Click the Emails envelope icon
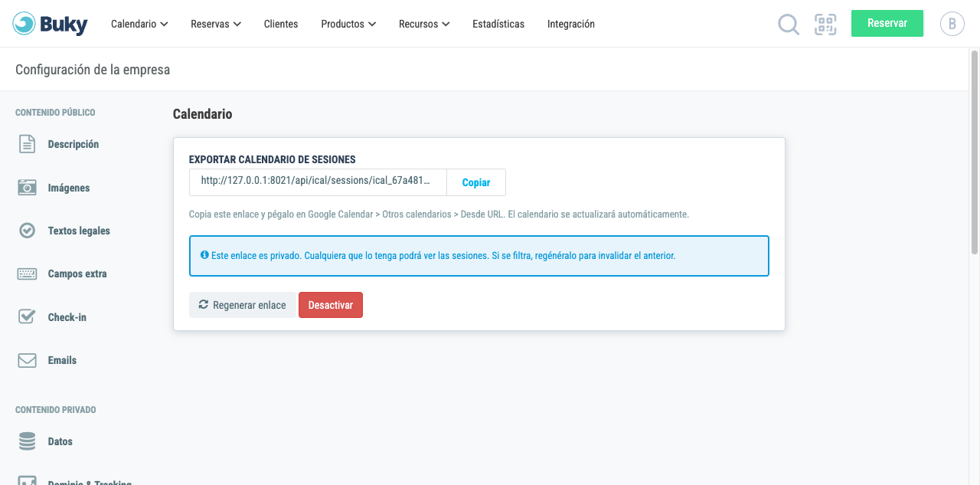 (28, 360)
